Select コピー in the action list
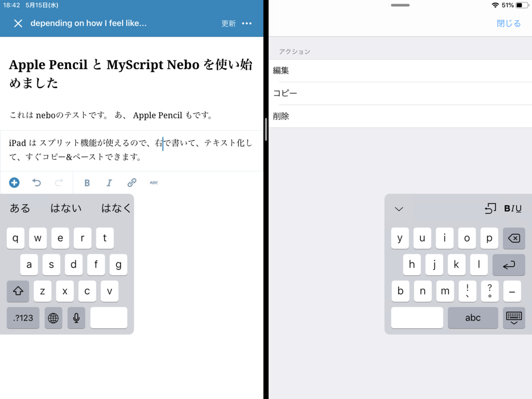The image size is (532, 399). click(401, 94)
